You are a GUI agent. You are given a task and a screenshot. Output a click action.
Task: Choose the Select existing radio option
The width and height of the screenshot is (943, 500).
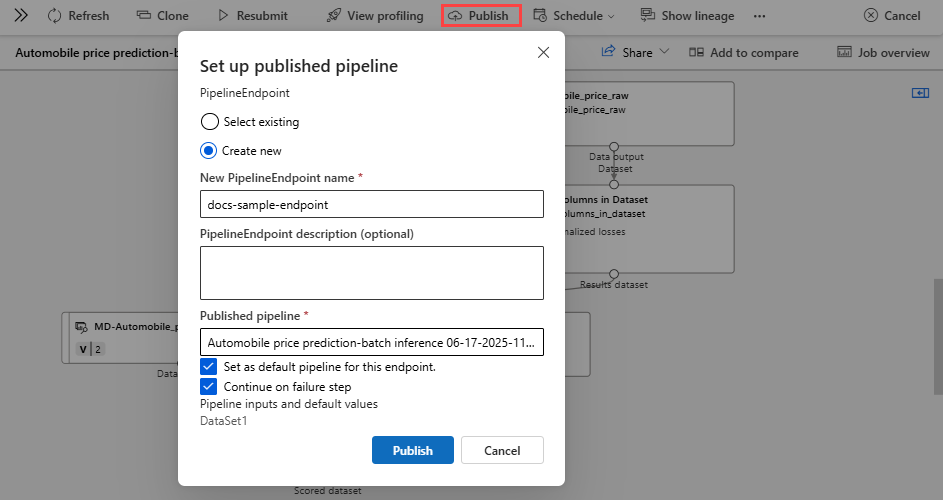click(x=209, y=122)
